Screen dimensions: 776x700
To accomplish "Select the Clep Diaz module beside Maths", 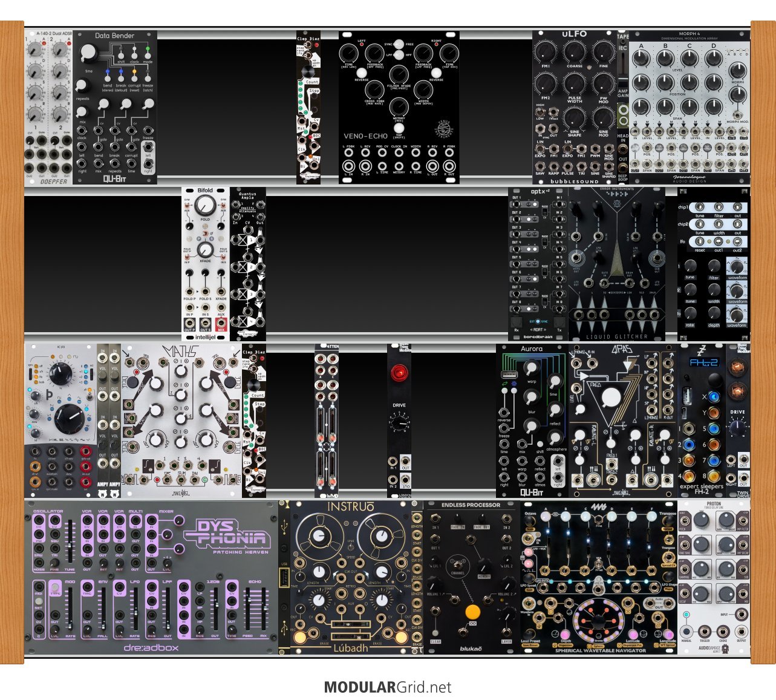I will tap(254, 420).
